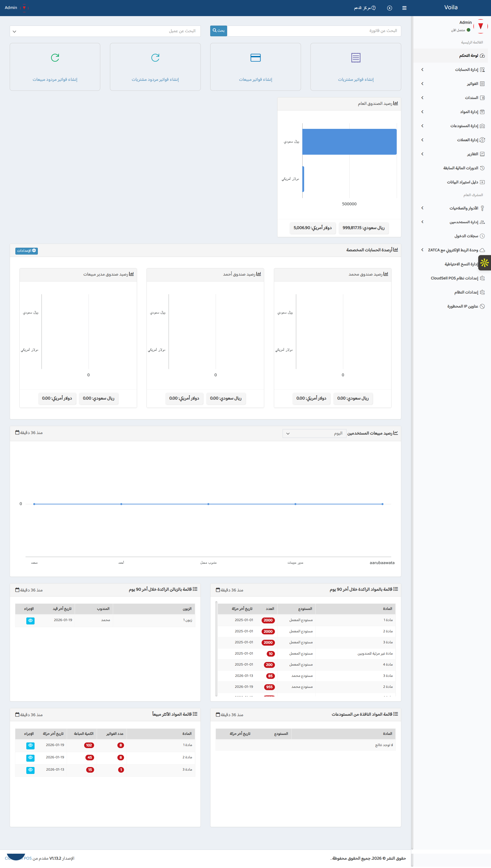The height and width of the screenshot is (868, 491).
Task: Open the اليوم period dropdown
Action: click(314, 434)
